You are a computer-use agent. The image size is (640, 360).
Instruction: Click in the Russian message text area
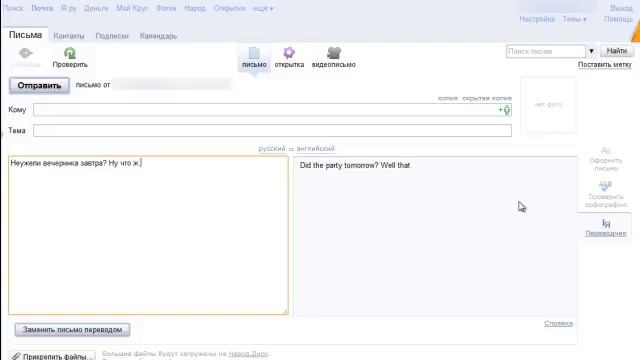pyautogui.click(x=148, y=235)
